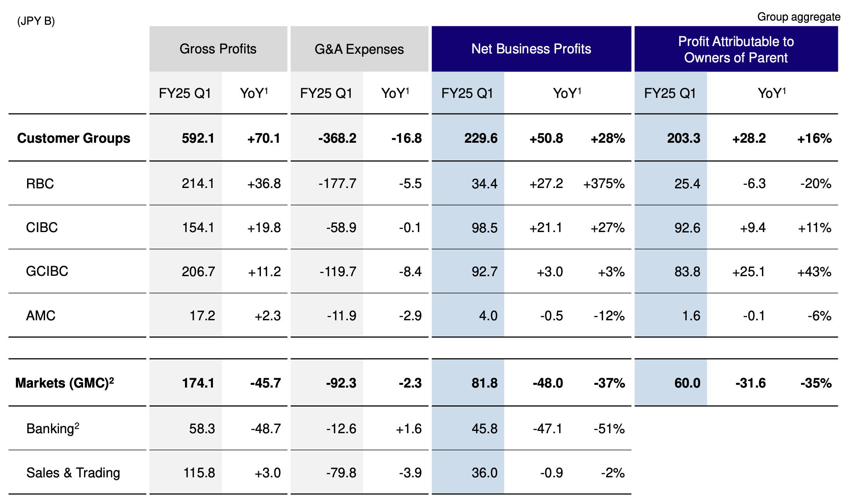Click the GCIBC row label
Image resolution: width=848 pixels, height=504 pixels.
click(x=47, y=271)
